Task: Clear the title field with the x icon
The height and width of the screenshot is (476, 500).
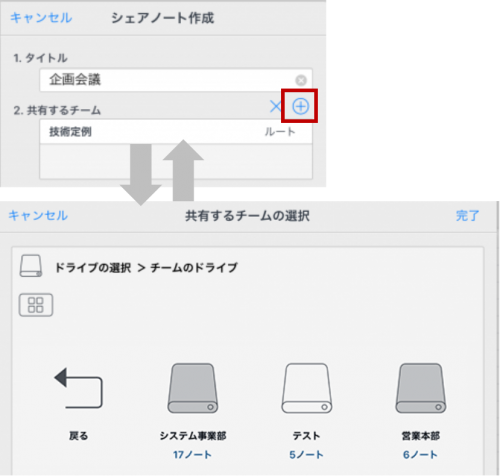Action: (x=301, y=80)
